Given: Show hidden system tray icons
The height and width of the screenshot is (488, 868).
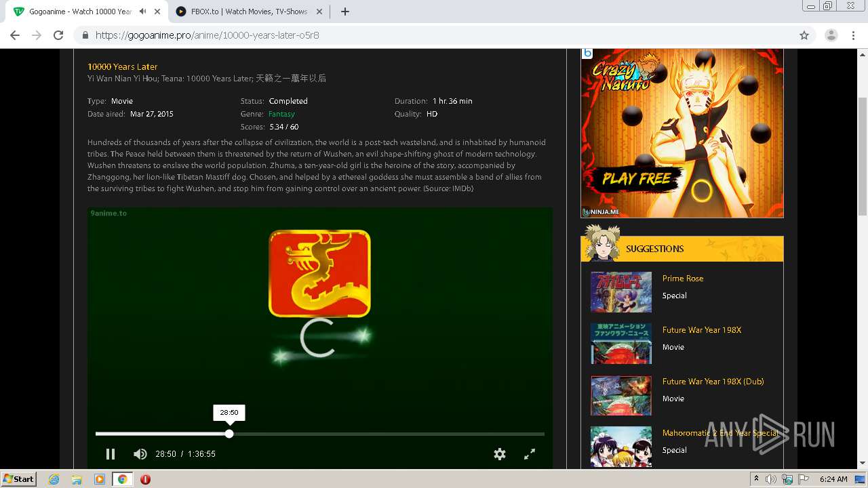Looking at the screenshot, I should click(x=756, y=479).
